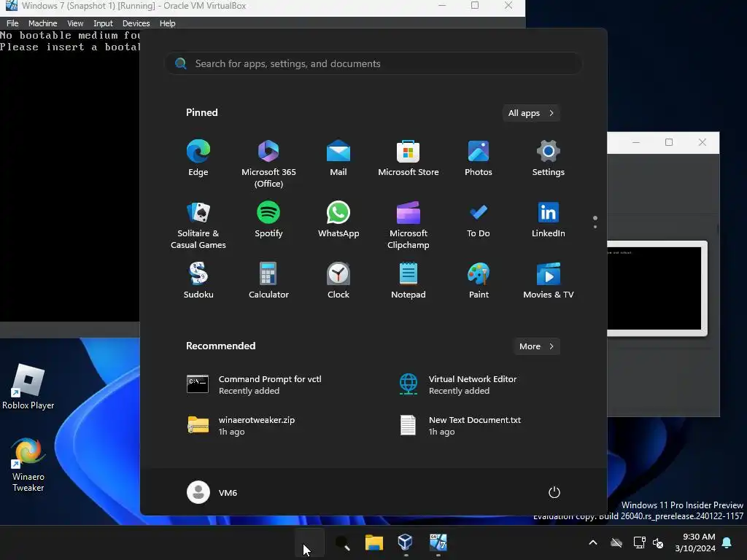747x560 pixels.
Task: Select Winaero Tweaker desktop shortcut
Action: [x=28, y=464]
